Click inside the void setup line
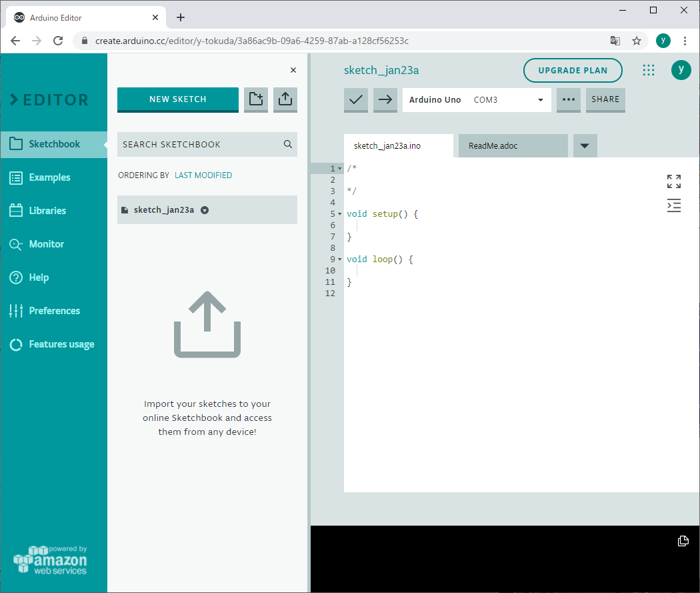Viewport: 700px width, 593px height. pos(382,214)
